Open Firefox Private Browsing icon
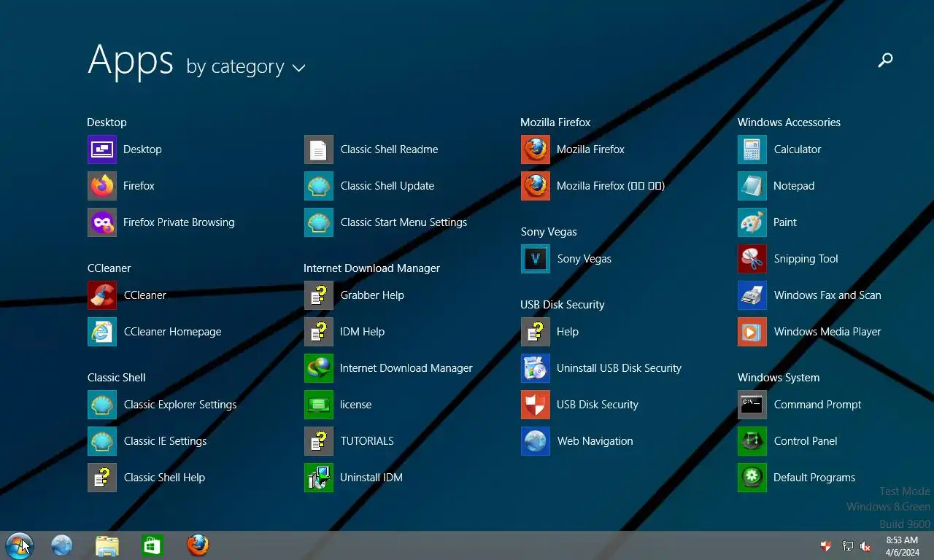Image resolution: width=934 pixels, height=560 pixels. click(x=102, y=222)
